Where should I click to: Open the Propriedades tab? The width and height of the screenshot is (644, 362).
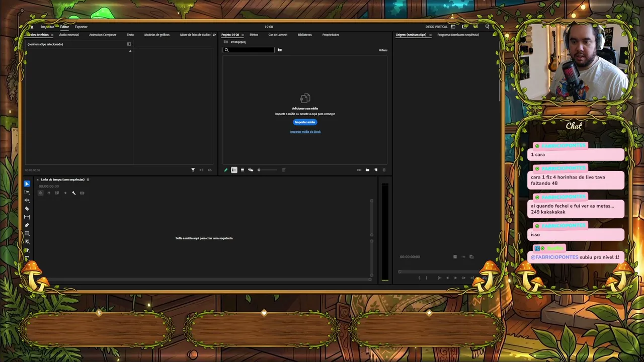pos(331,35)
